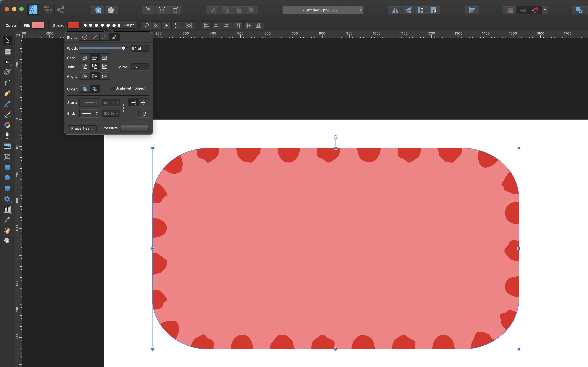Choose the Artistic Text tool
588x367 pixels.
(7, 209)
